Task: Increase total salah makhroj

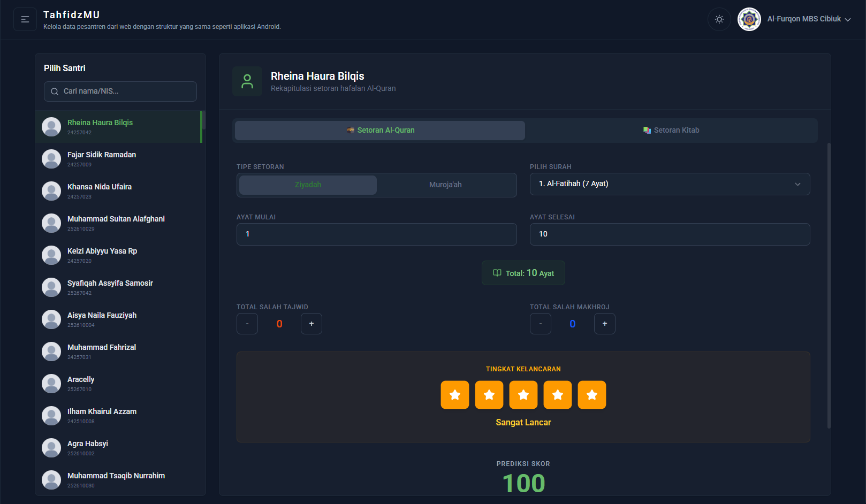Action: 605,324
